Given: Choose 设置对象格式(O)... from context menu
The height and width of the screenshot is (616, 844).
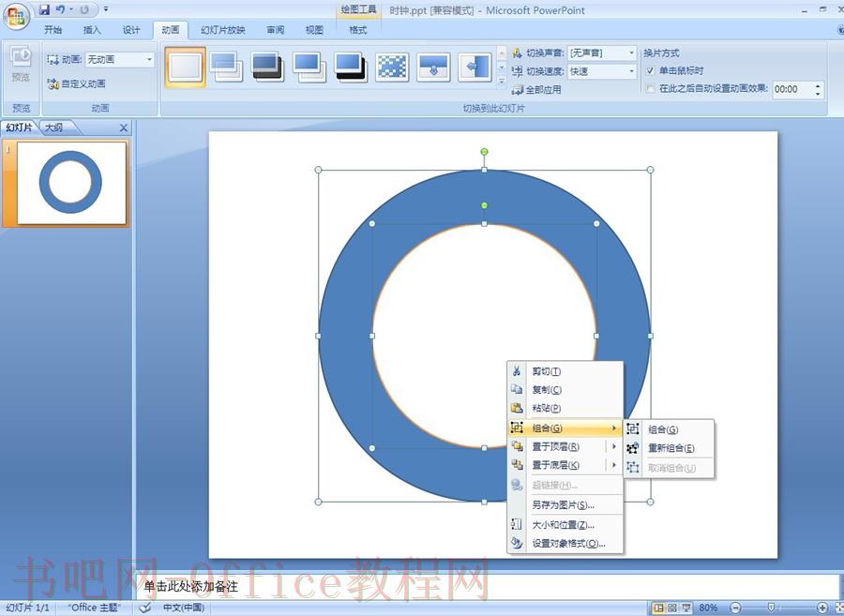Looking at the screenshot, I should [x=565, y=544].
